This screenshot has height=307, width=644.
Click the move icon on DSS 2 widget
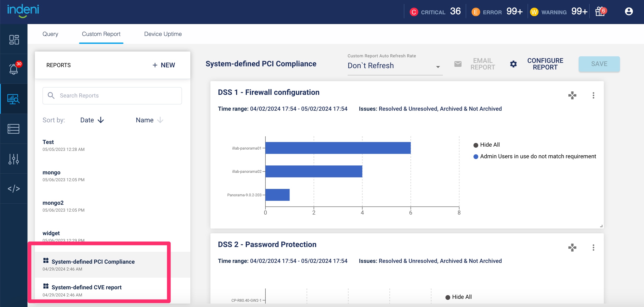tap(572, 248)
